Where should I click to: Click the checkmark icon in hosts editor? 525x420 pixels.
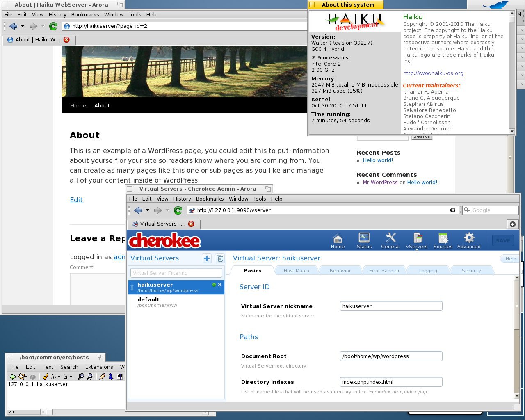[45, 377]
